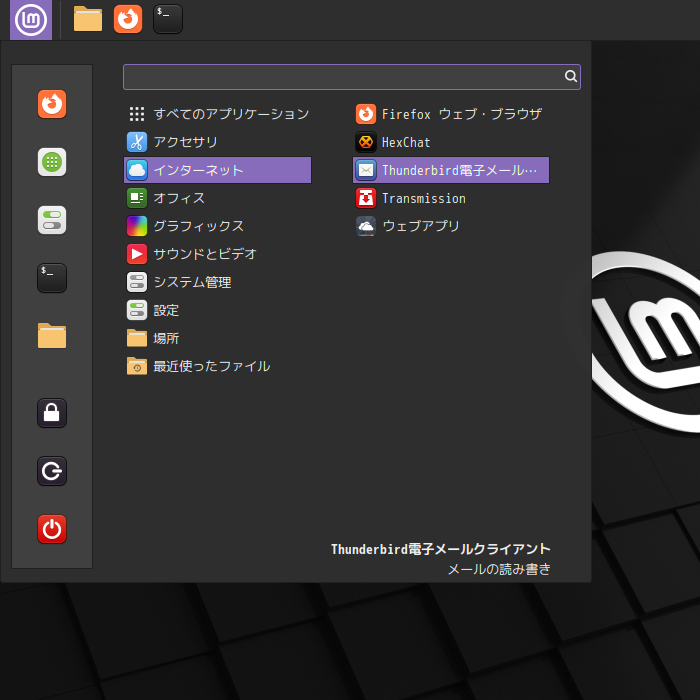The width and height of the screenshot is (700, 700).
Task: Click the logout icon in the sidebar
Action: (52, 471)
